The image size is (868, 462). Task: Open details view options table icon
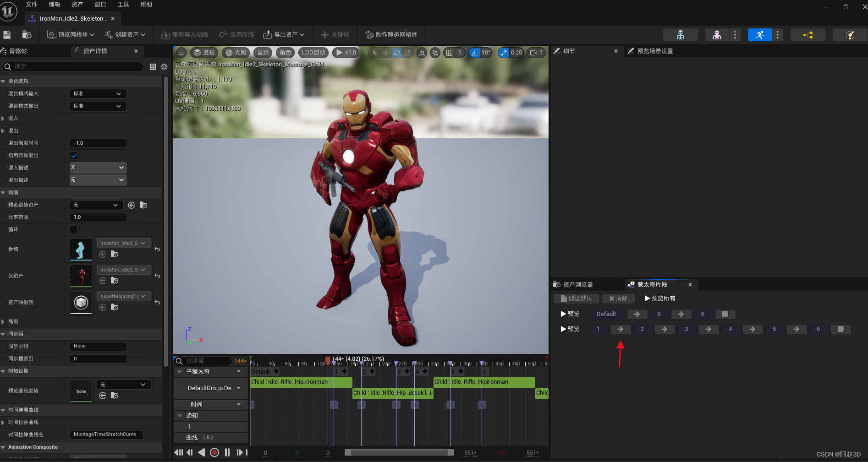coord(153,67)
